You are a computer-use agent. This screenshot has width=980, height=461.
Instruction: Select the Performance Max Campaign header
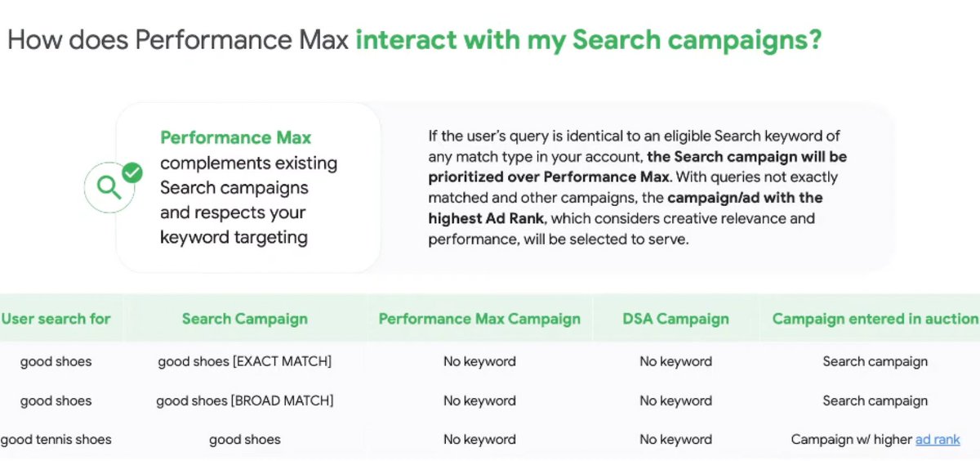pyautogui.click(x=479, y=319)
